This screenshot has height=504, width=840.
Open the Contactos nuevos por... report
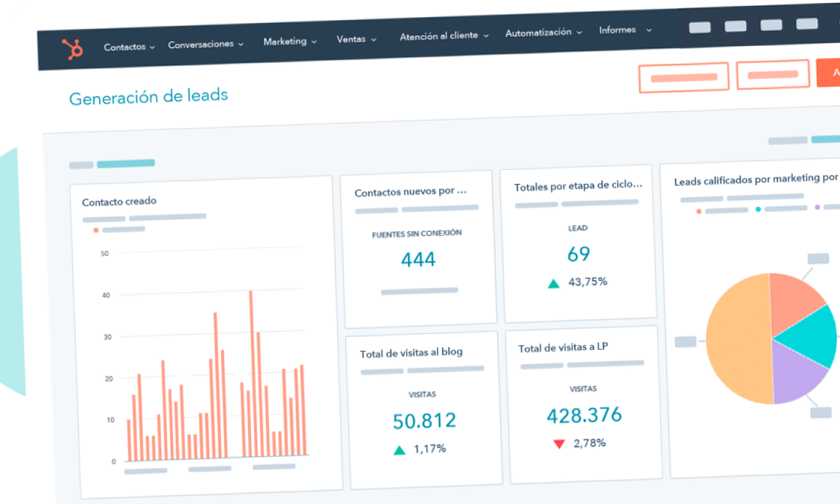tap(410, 191)
